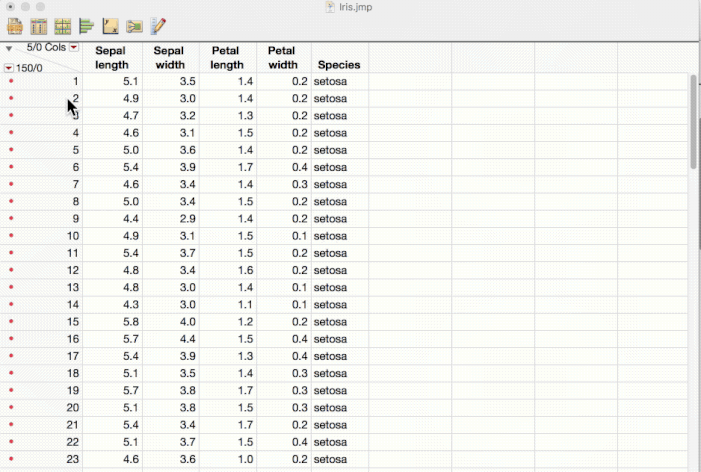Viewport: 701px width, 472px height.
Task: Click the 150/0 rows count label
Action: click(x=29, y=68)
